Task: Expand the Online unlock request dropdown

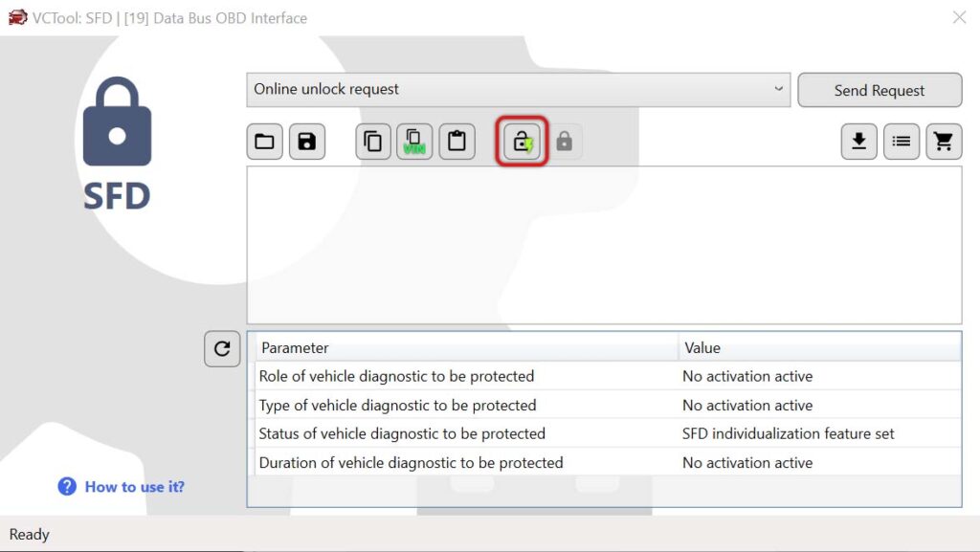Action: point(777,90)
